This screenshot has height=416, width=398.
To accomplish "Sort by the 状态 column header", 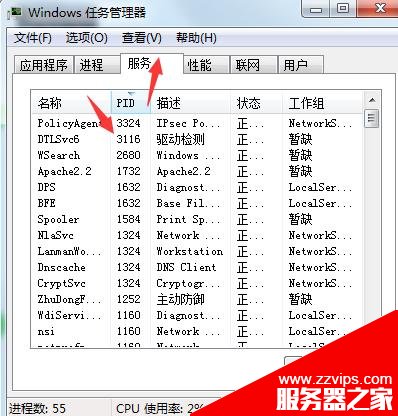I will [256, 103].
